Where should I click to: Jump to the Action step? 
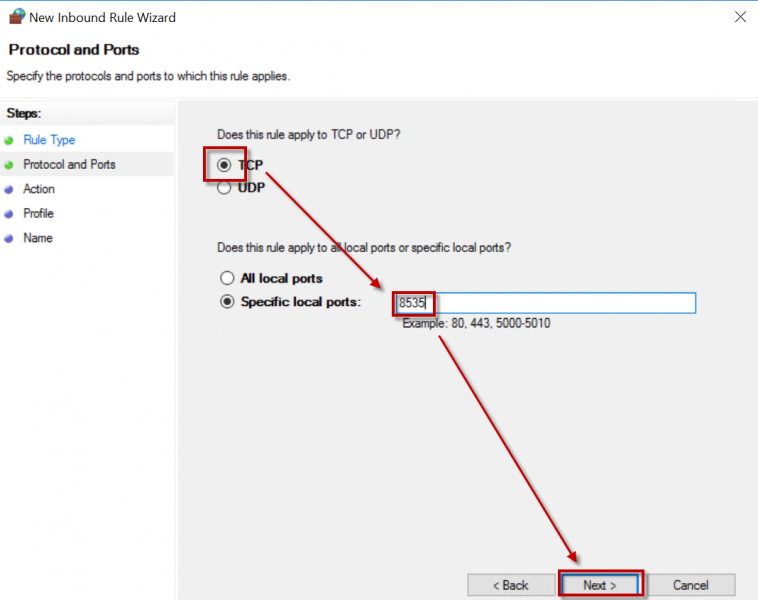point(39,189)
